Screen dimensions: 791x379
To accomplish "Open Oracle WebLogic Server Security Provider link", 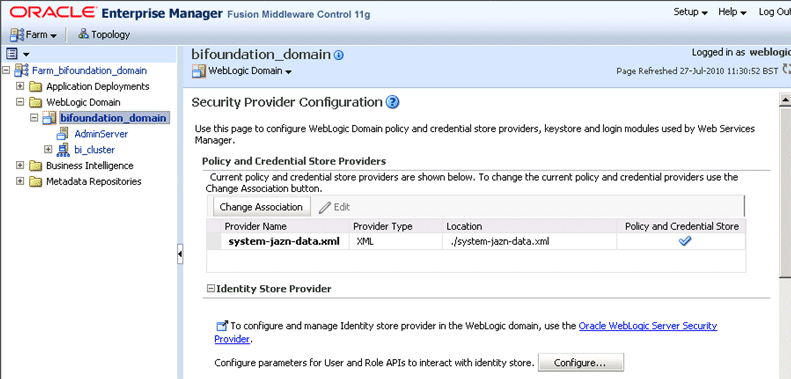I will click(466, 333).
